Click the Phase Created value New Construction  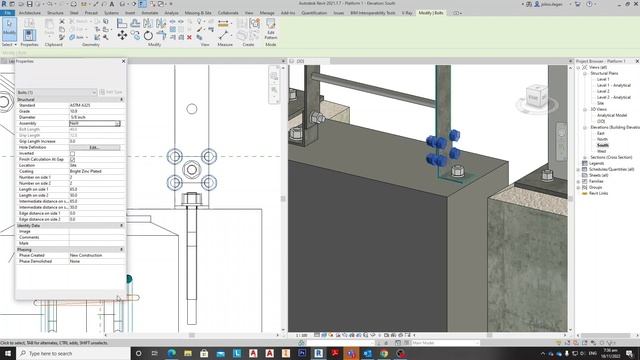[x=86, y=255]
